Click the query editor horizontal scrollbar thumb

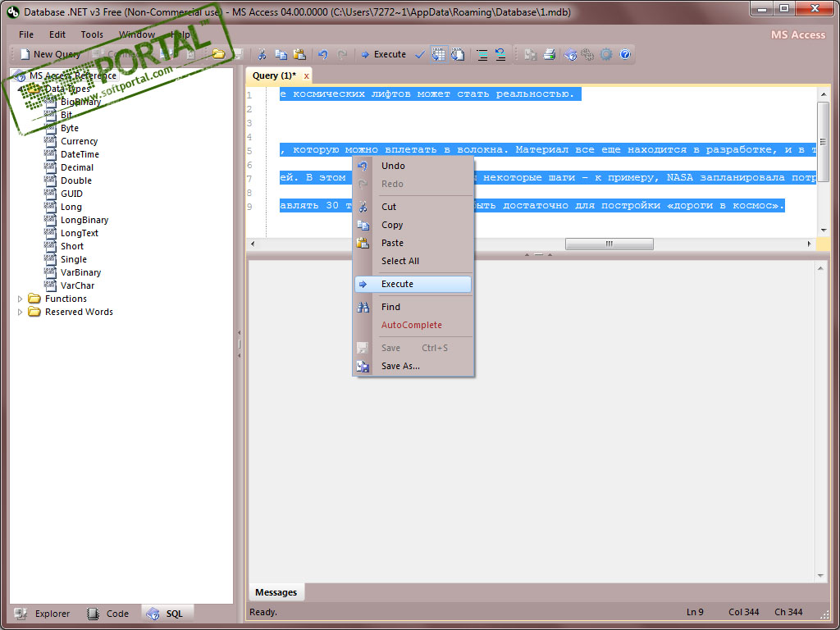609,244
